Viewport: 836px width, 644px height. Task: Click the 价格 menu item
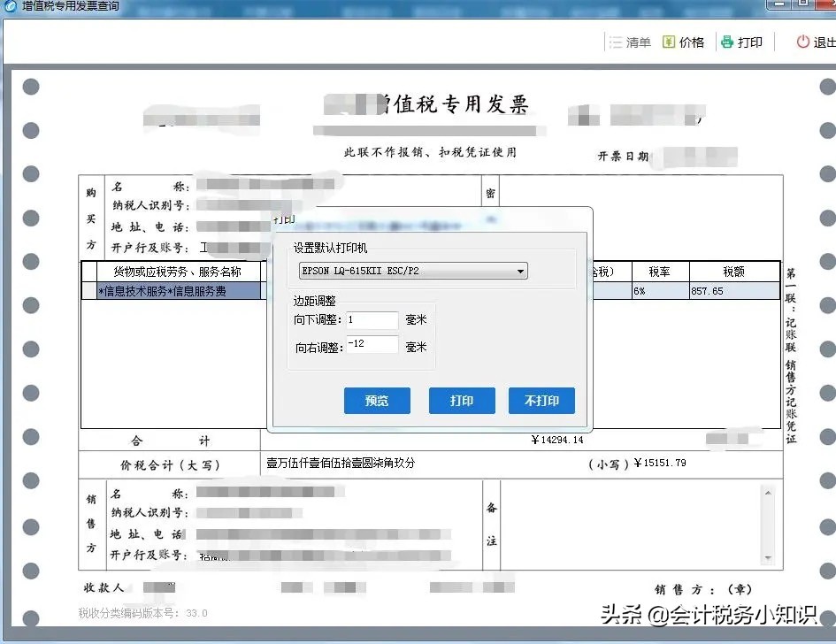tap(692, 42)
